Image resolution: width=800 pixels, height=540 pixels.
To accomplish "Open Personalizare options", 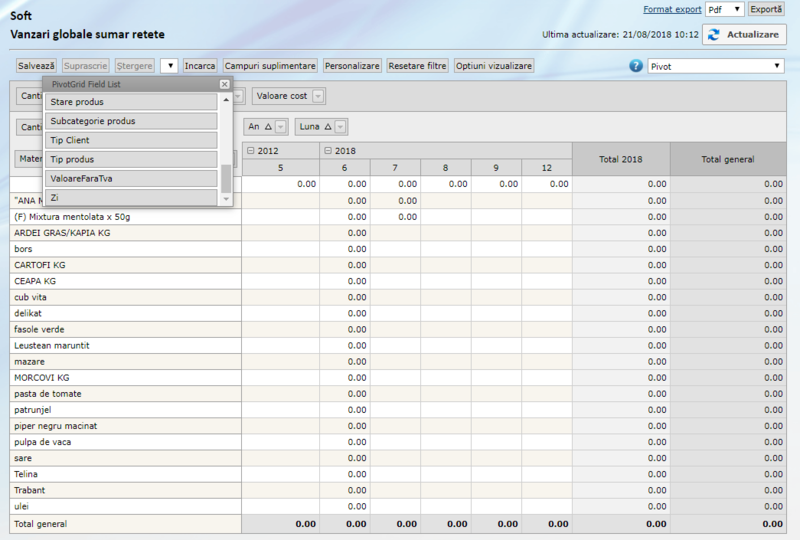I will click(352, 66).
